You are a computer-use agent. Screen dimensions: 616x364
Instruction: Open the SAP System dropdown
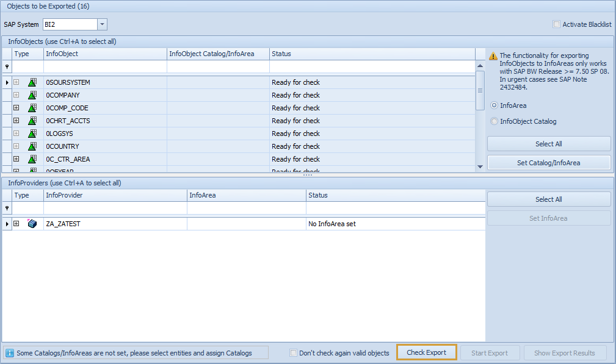coord(103,24)
